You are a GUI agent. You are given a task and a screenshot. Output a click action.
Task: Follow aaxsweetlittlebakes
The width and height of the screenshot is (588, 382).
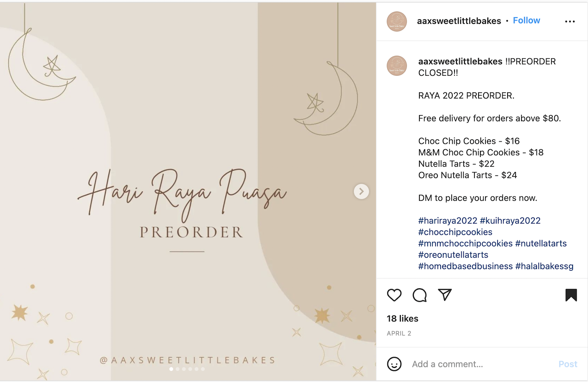coord(526,21)
